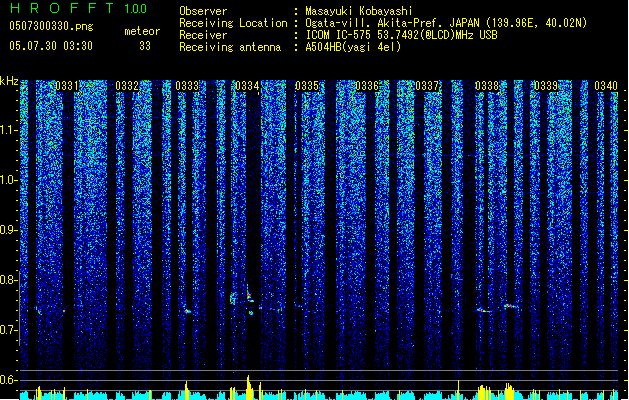Viewport: 629px width, 400px height.
Task: Click the 0337 time marker
Action: coord(427,86)
